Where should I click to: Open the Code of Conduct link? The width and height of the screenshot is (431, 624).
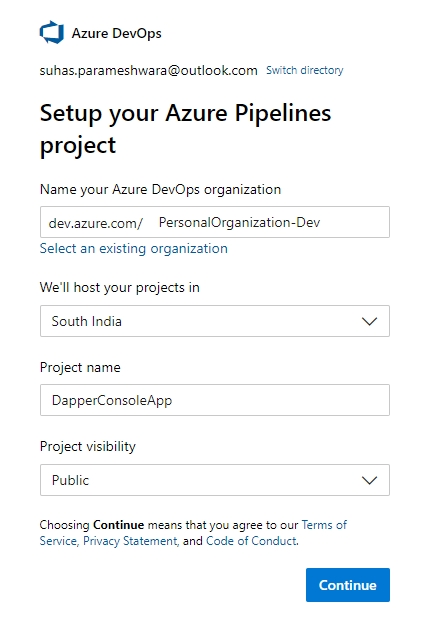tap(252, 541)
